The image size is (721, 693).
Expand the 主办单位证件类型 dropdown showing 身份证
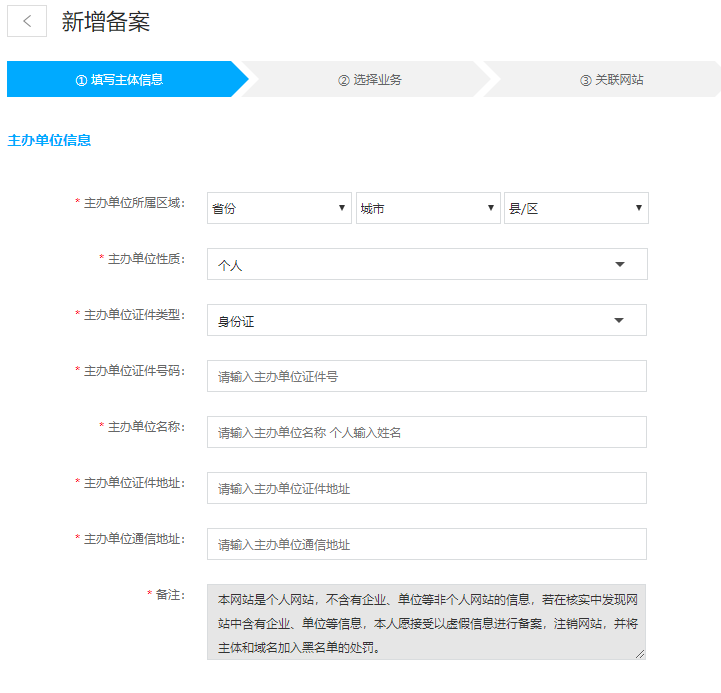[426, 321]
